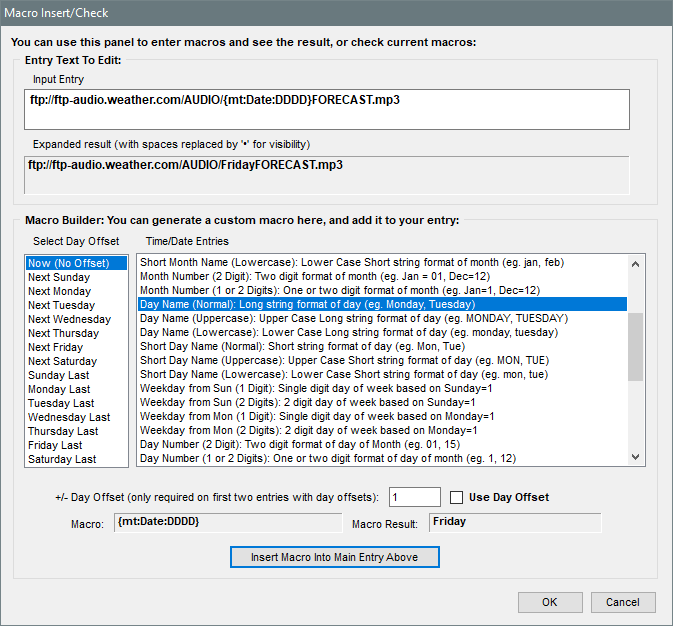The width and height of the screenshot is (673, 626).
Task: Click the Expanded result text box
Action: tap(328, 174)
